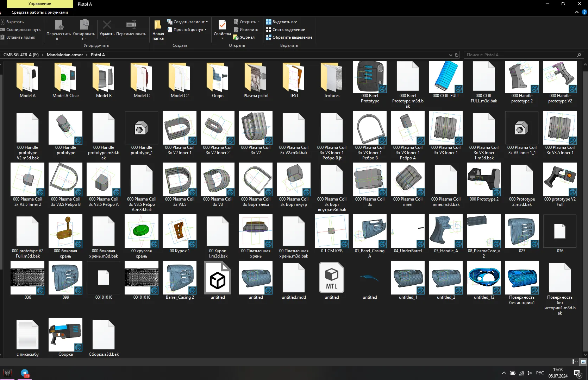Expand the Создать элемент dropdown

tap(187, 22)
